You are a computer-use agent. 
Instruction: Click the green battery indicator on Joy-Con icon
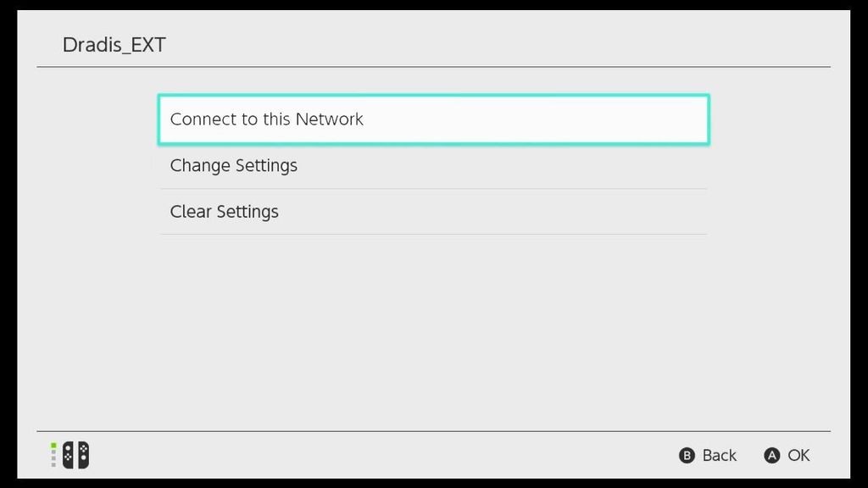[53, 447]
